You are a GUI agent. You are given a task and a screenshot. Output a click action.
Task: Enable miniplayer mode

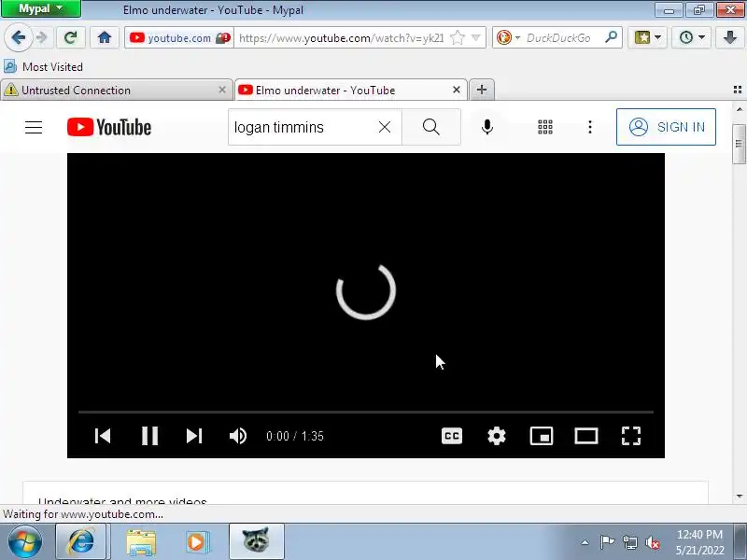[542, 436]
